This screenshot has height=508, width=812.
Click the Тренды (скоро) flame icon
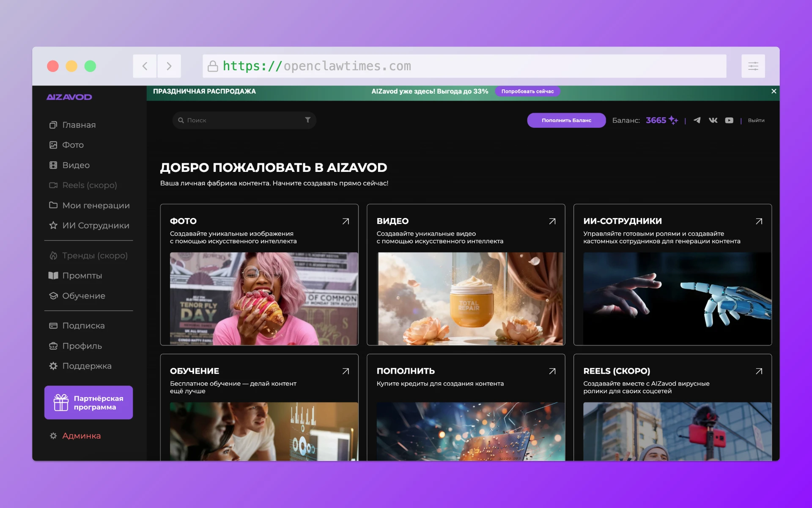53,255
